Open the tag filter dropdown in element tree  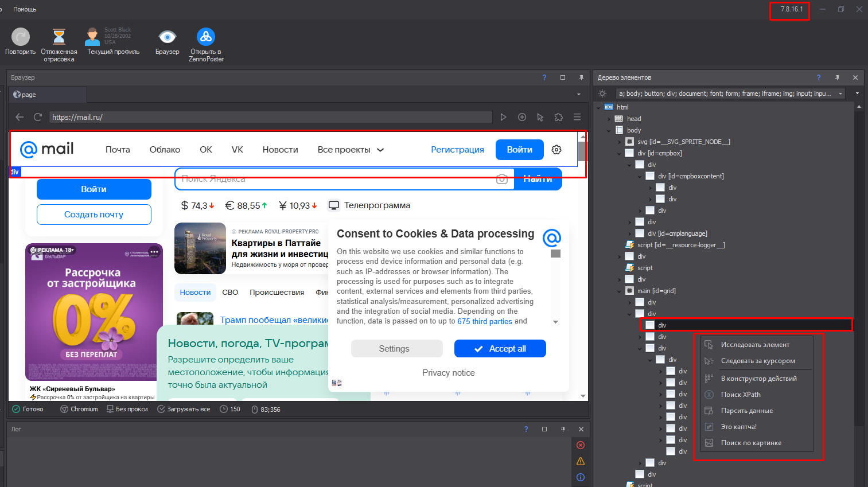pos(840,93)
